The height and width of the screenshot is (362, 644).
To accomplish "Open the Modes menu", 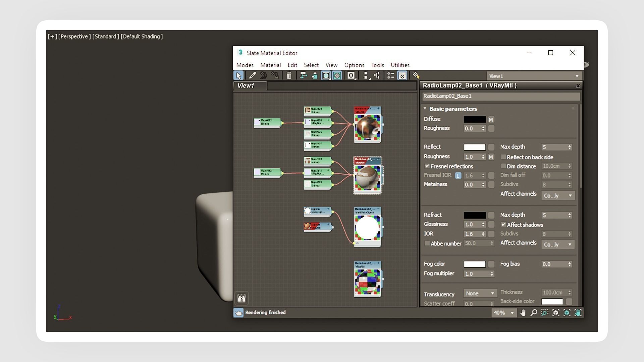I will pos(245,65).
